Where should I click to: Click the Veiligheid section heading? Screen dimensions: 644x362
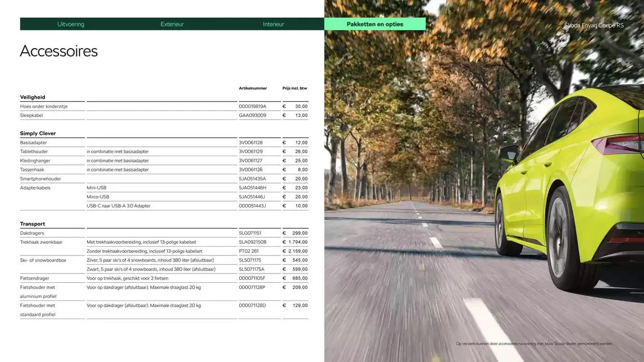(32, 97)
